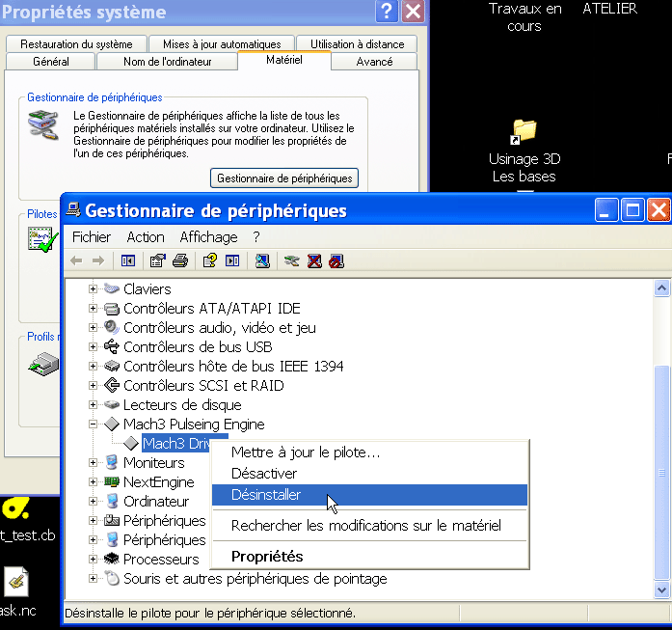Image resolution: width=672 pixels, height=630 pixels.
Task: Choose Mettre à jour le pilote… entry
Action: pyautogui.click(x=369, y=452)
